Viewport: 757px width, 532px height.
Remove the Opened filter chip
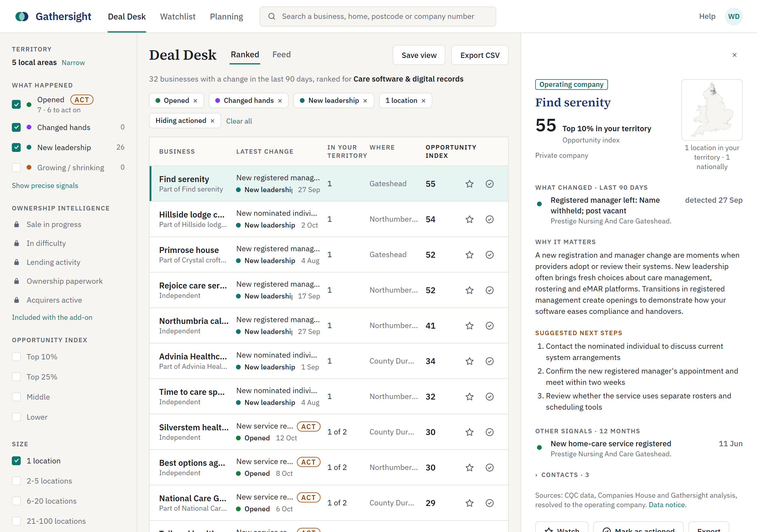click(195, 101)
